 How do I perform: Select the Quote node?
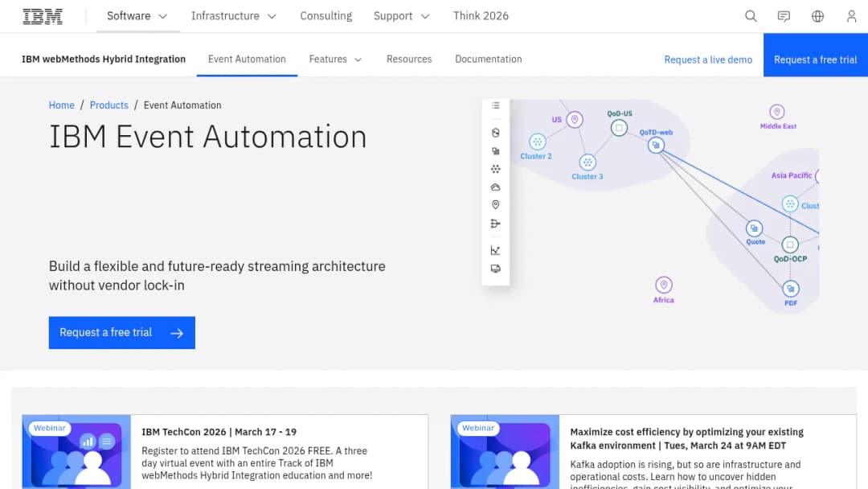pyautogui.click(x=754, y=228)
